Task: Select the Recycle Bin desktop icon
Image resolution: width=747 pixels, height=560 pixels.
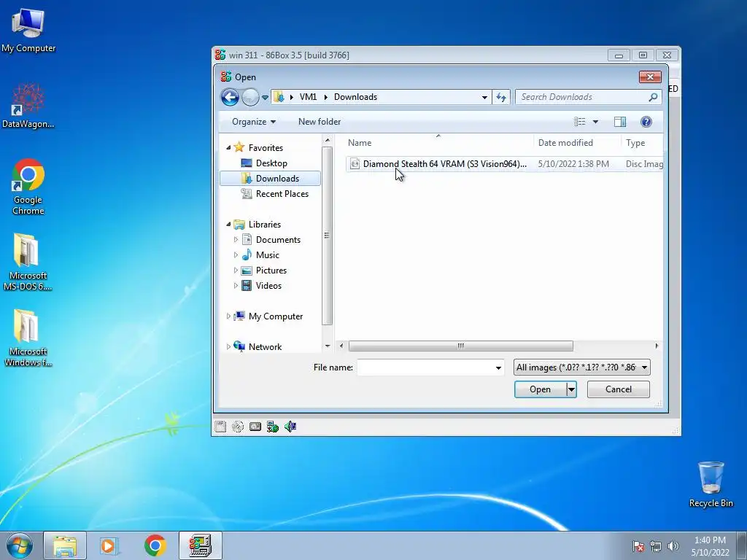Action: tap(711, 484)
